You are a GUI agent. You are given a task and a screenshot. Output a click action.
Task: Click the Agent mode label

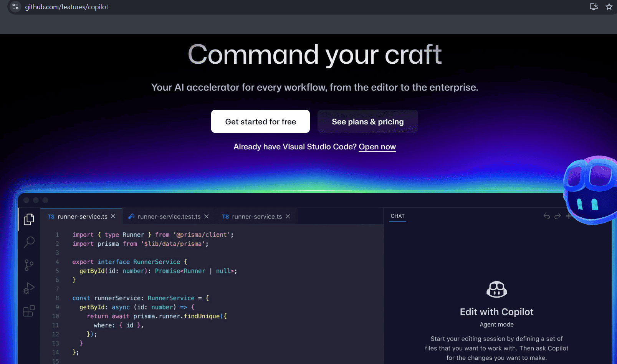pyautogui.click(x=496, y=324)
